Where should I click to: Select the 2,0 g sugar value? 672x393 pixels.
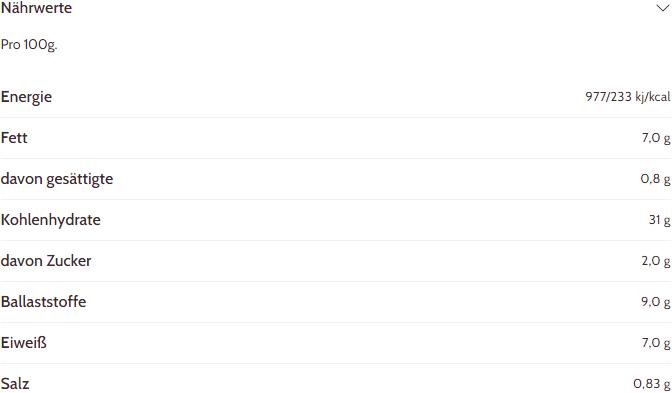[x=656, y=261]
